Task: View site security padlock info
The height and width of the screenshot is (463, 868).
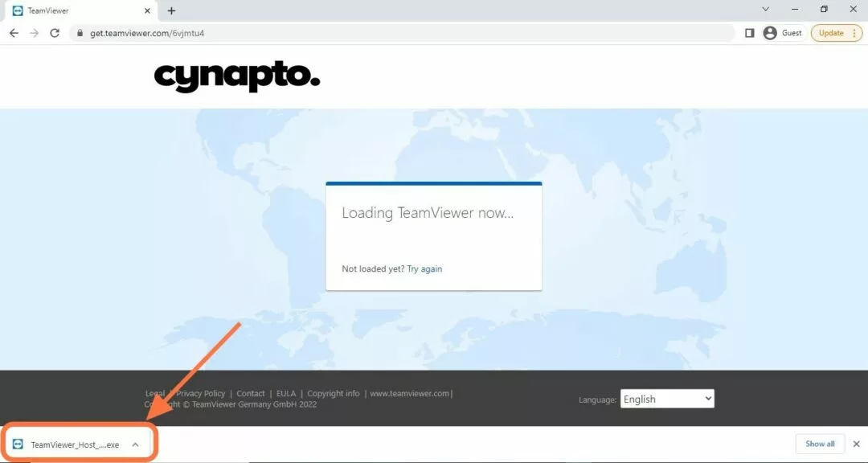Action: click(80, 33)
